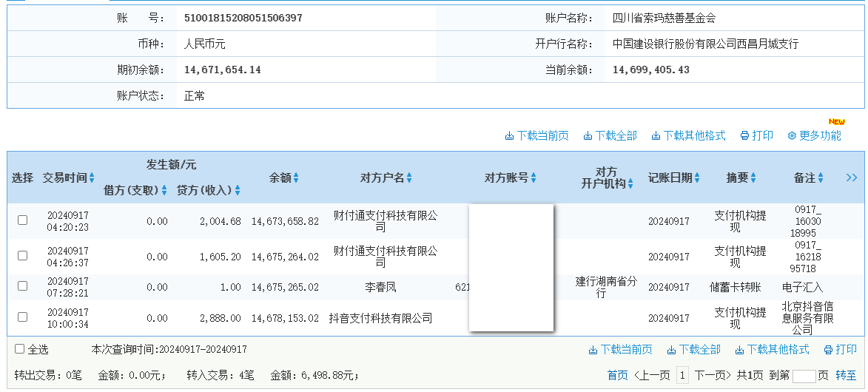Click account number 51001815208051506397
868x392 pixels.
point(243,18)
